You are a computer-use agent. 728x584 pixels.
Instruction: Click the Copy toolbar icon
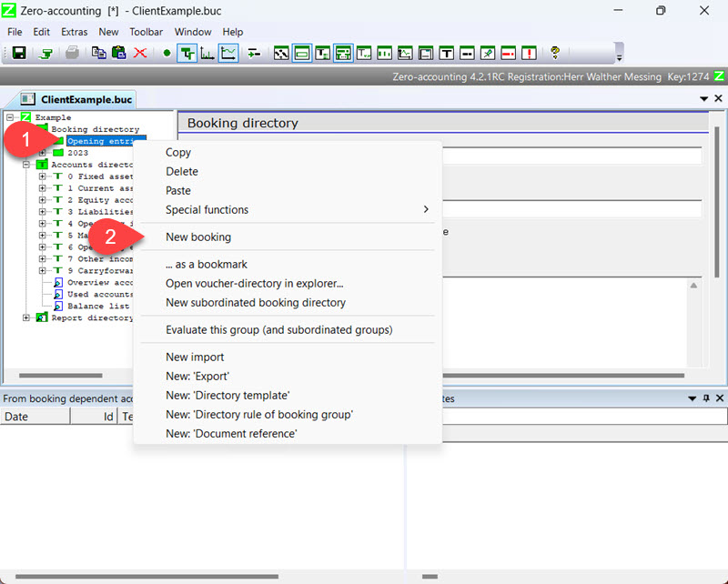pos(99,53)
